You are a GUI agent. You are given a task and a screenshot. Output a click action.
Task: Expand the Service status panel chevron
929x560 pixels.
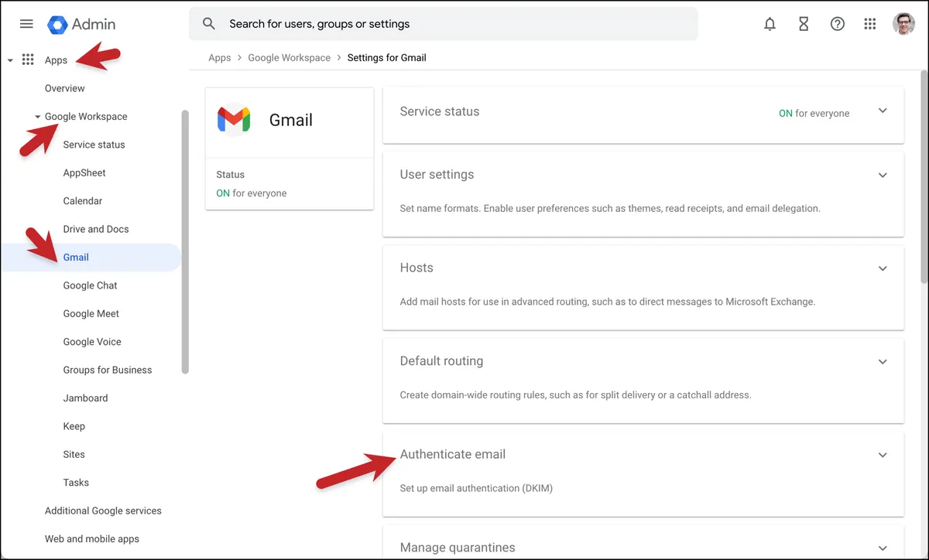883,111
